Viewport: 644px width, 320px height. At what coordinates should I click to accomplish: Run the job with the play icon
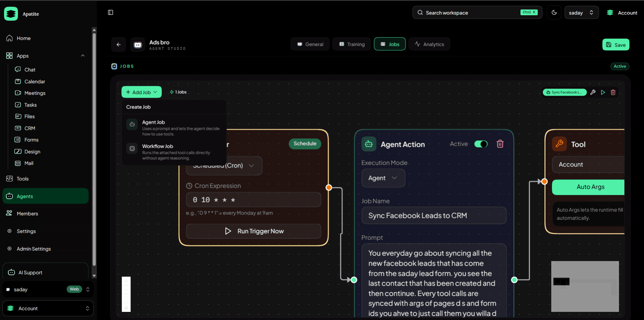click(603, 92)
